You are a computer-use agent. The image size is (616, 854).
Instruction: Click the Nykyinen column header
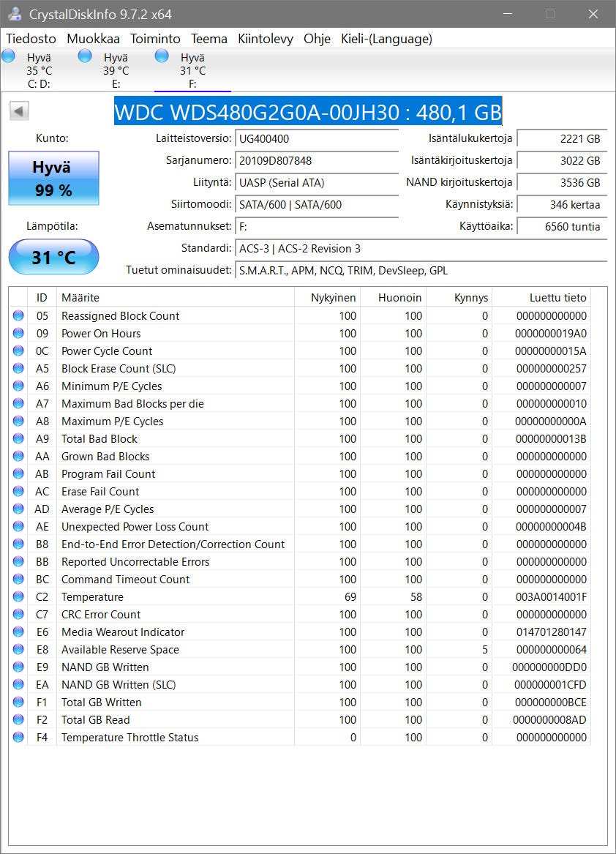(327, 297)
